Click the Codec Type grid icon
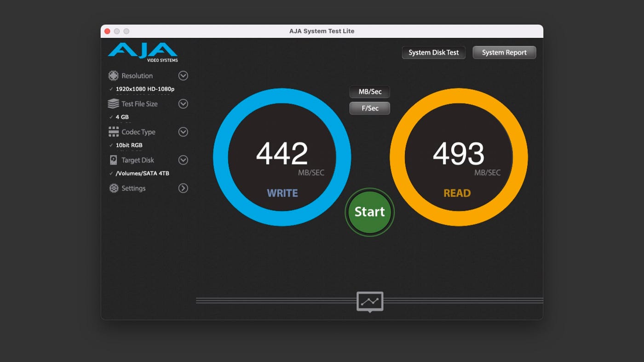The height and width of the screenshot is (362, 644). coord(113,132)
